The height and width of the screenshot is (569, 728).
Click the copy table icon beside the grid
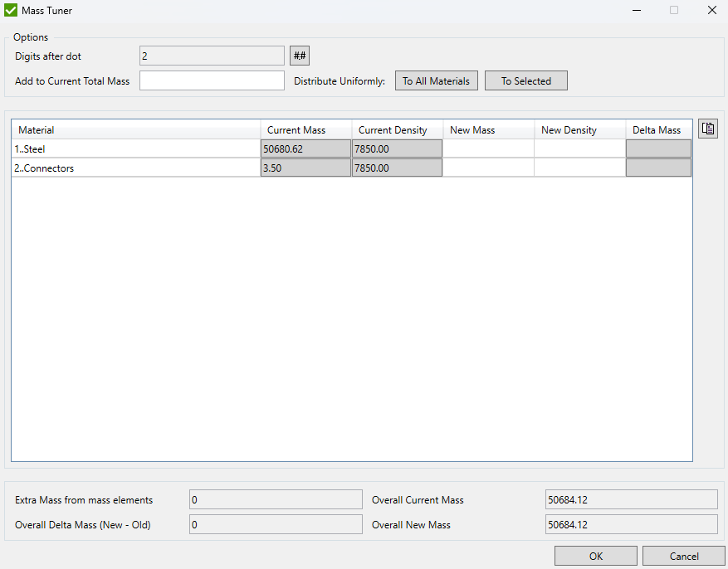click(707, 129)
